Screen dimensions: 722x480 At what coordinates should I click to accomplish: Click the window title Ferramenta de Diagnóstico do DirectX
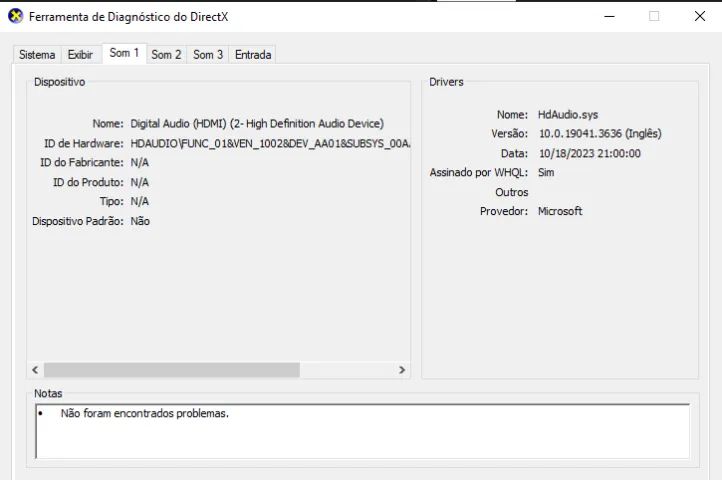click(x=128, y=17)
